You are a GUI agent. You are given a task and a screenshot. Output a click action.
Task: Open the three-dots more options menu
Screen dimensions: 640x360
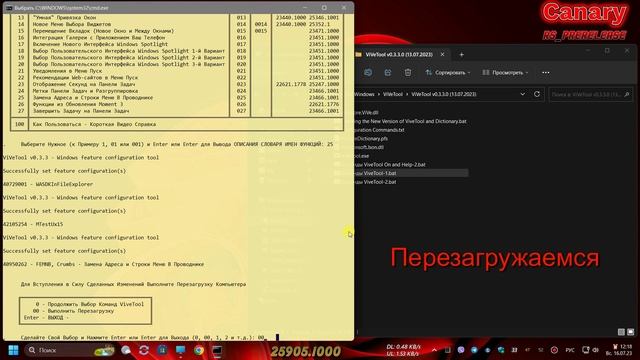pyautogui.click(x=546, y=73)
